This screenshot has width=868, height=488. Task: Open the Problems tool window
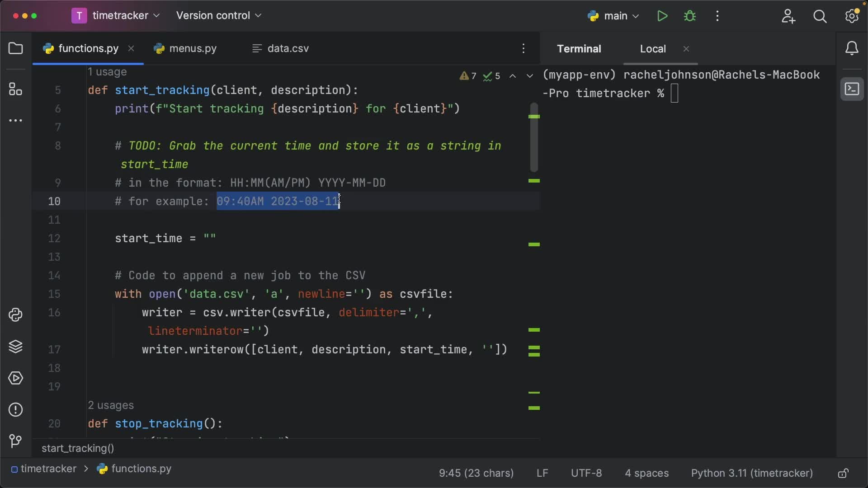pyautogui.click(x=16, y=409)
